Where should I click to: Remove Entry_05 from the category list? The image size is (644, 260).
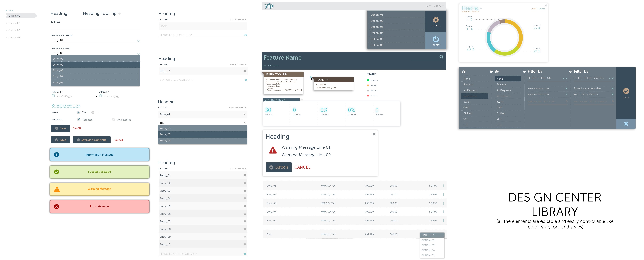(x=245, y=206)
